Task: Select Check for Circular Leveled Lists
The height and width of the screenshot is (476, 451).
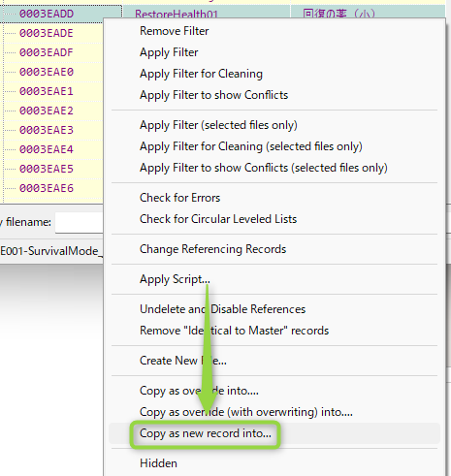Action: [218, 219]
